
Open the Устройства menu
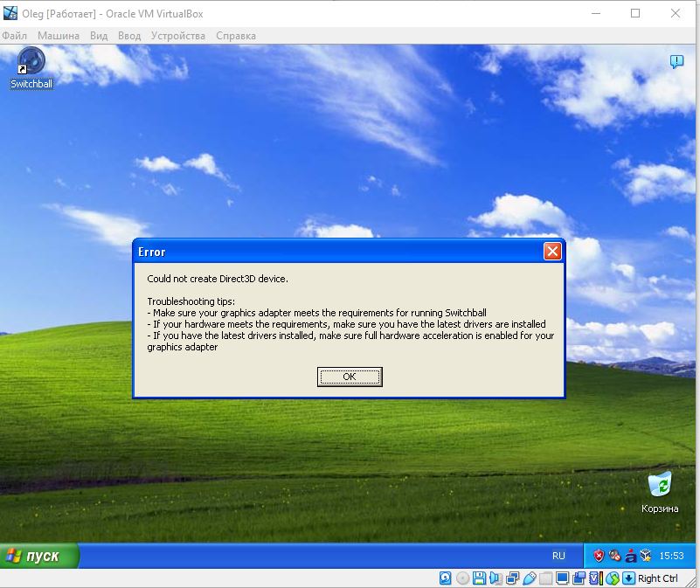(x=178, y=36)
